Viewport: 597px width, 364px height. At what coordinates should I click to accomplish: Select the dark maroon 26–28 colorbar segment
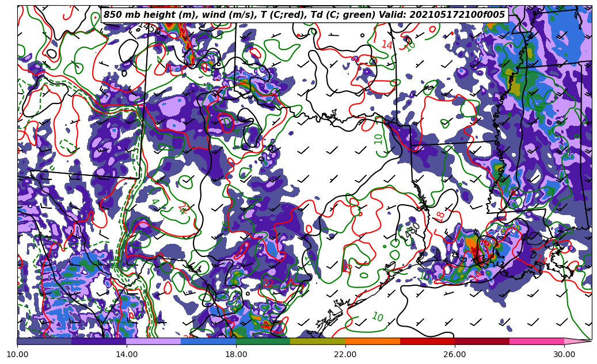482,341
